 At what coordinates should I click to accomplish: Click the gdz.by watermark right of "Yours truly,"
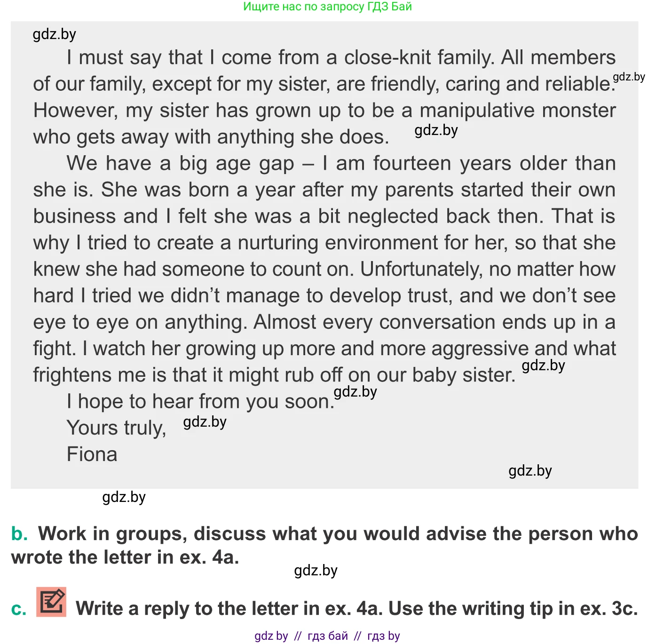205,422
